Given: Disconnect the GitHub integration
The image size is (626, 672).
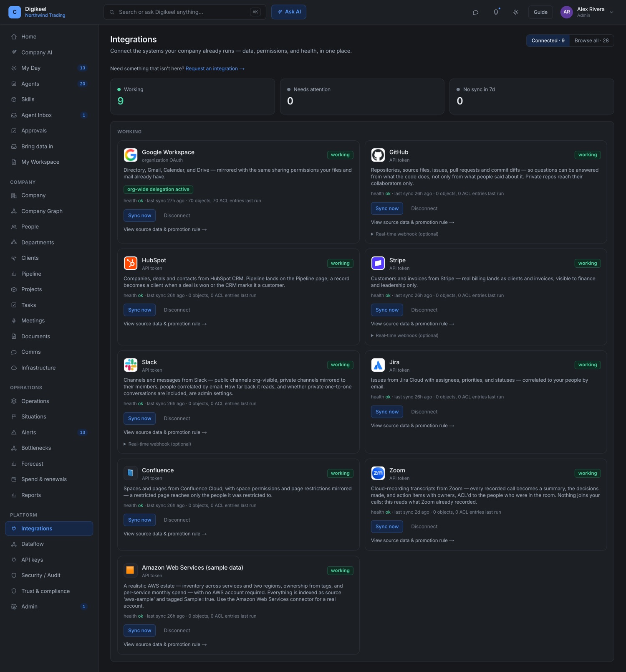Looking at the screenshot, I should pos(424,208).
